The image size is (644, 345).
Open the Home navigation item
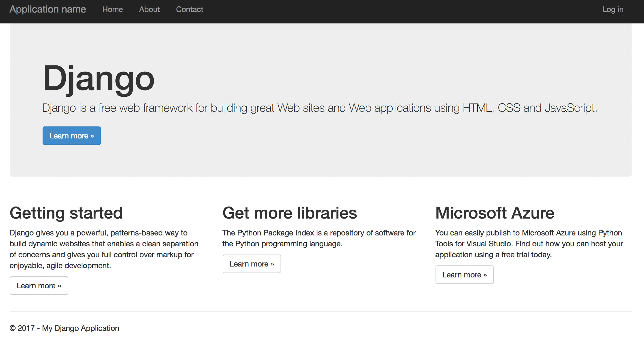pos(112,10)
